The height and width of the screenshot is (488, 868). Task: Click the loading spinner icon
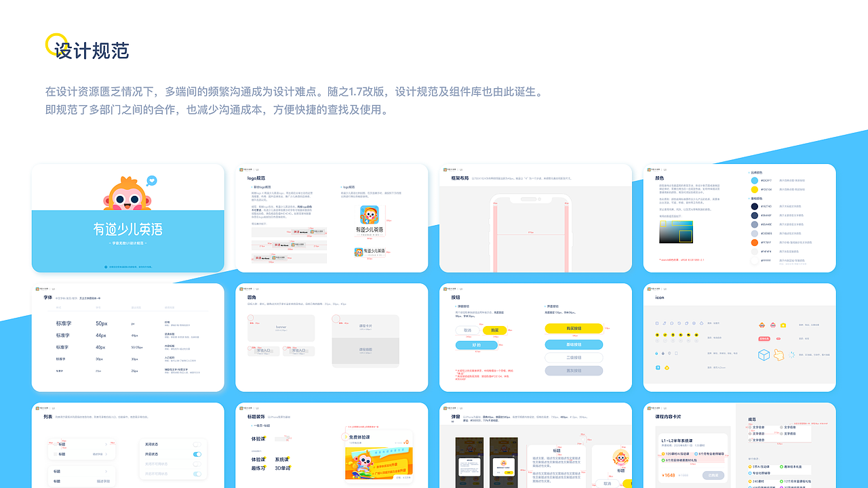pyautogui.click(x=792, y=354)
